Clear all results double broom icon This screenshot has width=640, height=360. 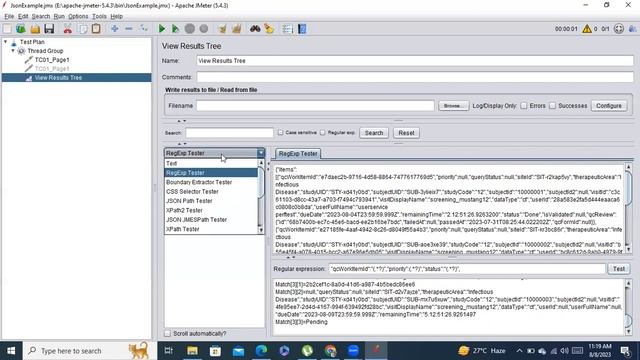click(237, 29)
